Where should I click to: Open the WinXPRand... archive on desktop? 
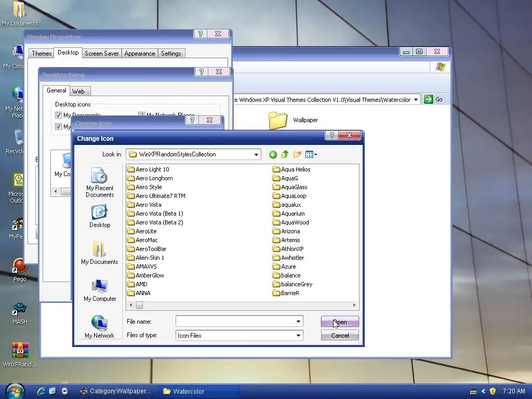coord(20,354)
